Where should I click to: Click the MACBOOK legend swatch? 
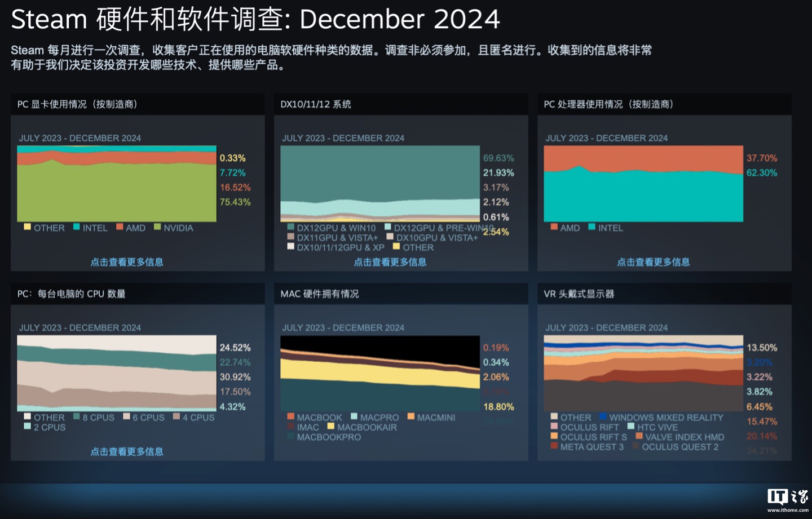290,416
